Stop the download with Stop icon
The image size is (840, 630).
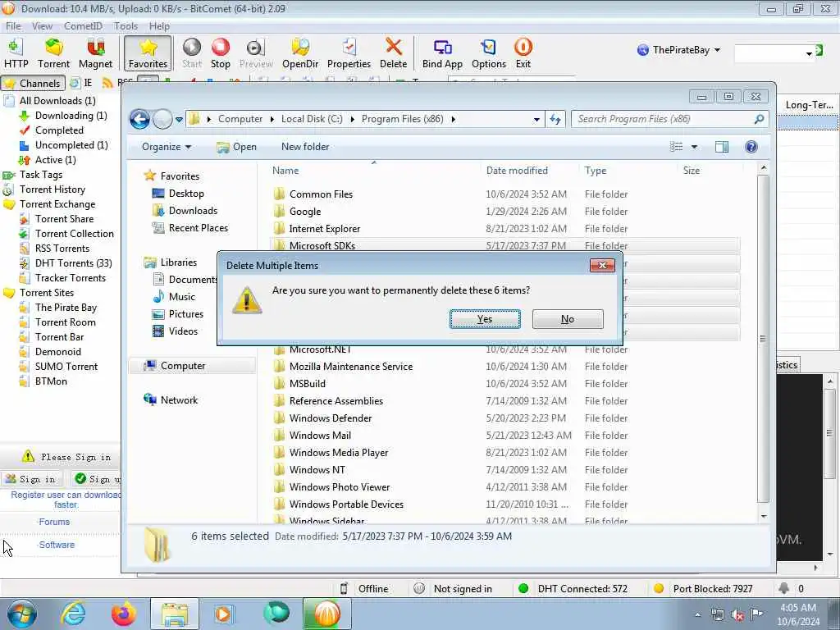click(x=220, y=53)
